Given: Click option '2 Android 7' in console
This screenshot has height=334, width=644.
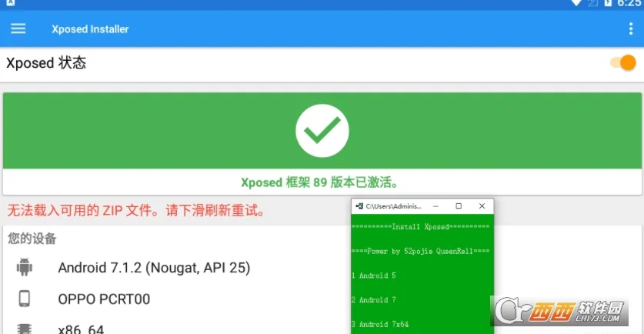Looking at the screenshot, I should 374,300.
